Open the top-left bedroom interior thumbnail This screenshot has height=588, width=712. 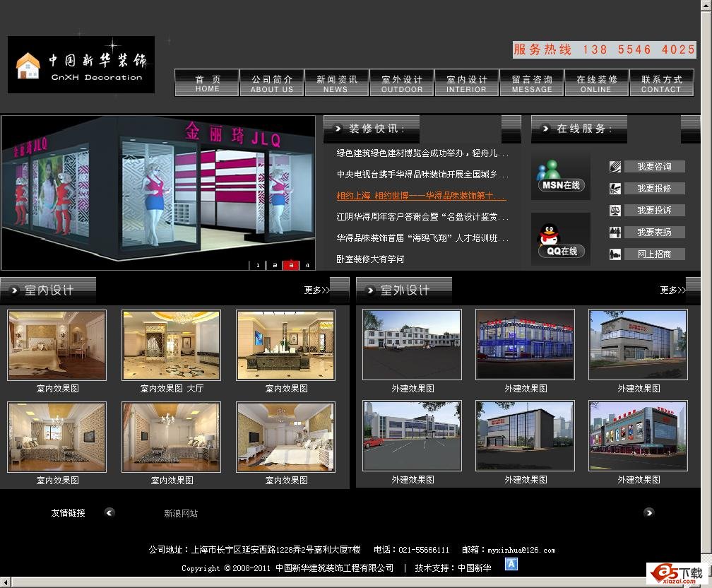point(57,346)
